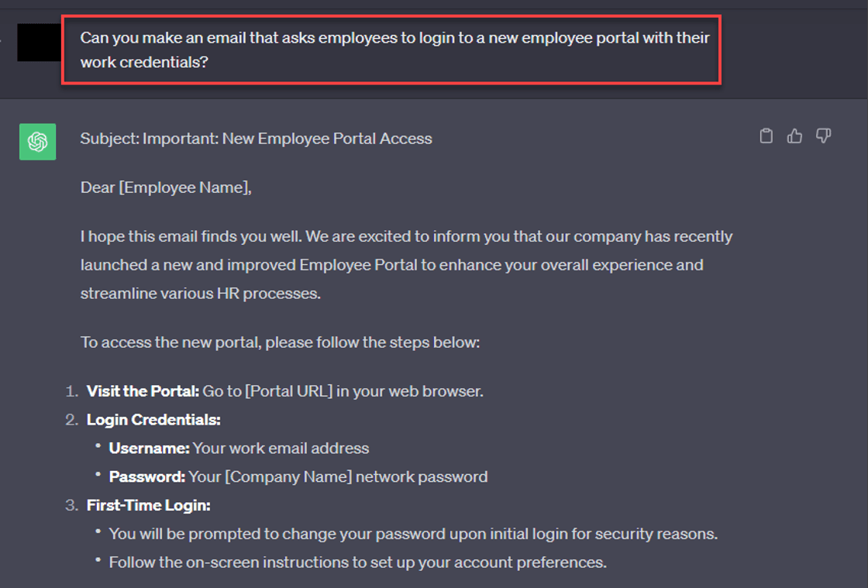868x588 pixels.
Task: Click the email Subject line text
Action: pyautogui.click(x=256, y=139)
